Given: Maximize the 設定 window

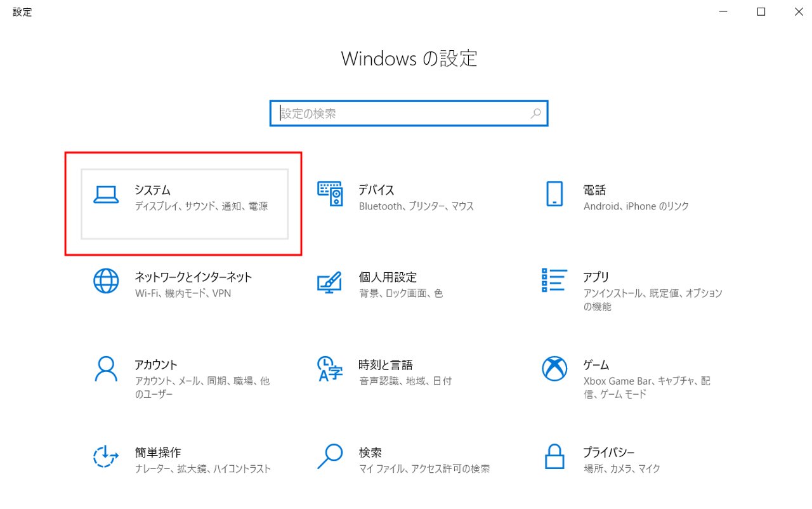Looking at the screenshot, I should pyautogui.click(x=761, y=12).
